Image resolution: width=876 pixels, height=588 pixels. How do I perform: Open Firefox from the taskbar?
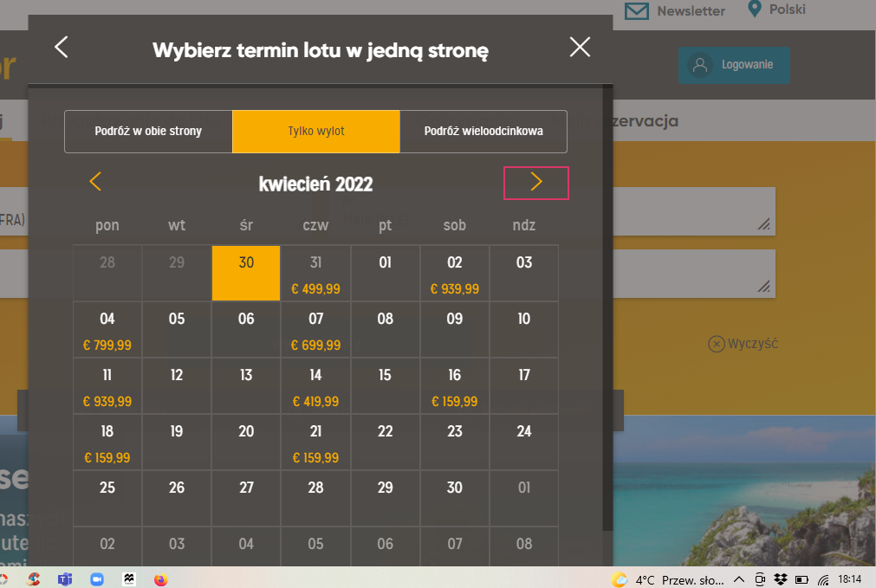point(161,579)
